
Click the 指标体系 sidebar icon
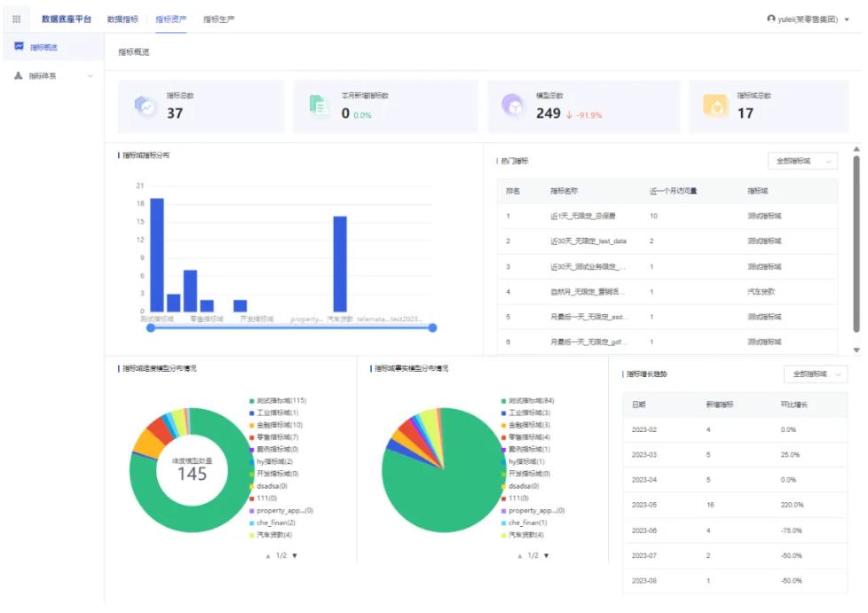point(19,75)
